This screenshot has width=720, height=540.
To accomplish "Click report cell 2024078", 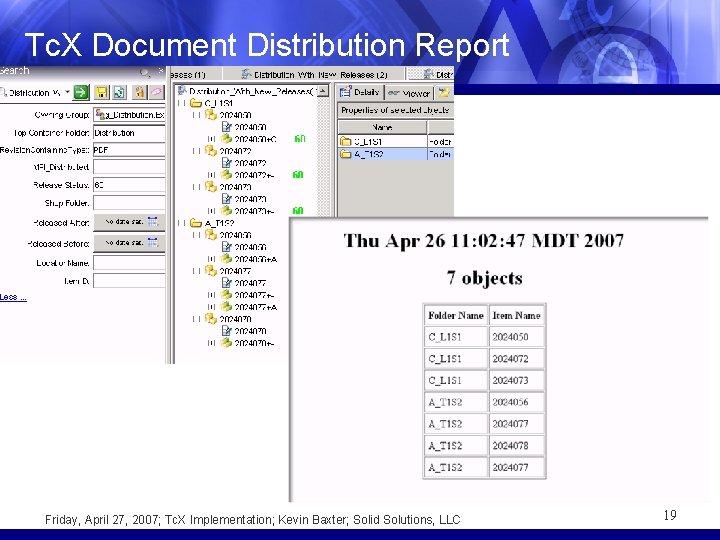I will click(x=516, y=445).
